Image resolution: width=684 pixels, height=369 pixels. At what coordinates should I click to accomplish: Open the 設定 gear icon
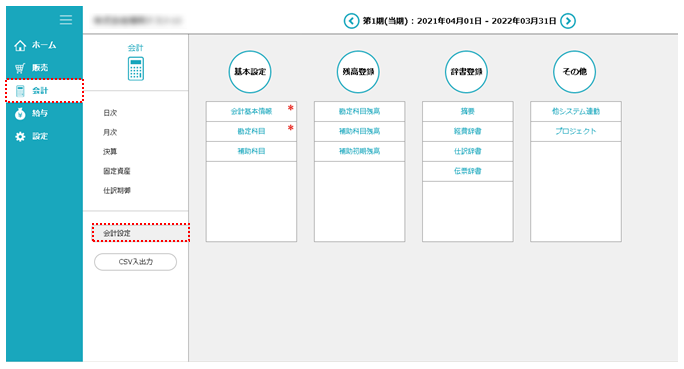20,137
